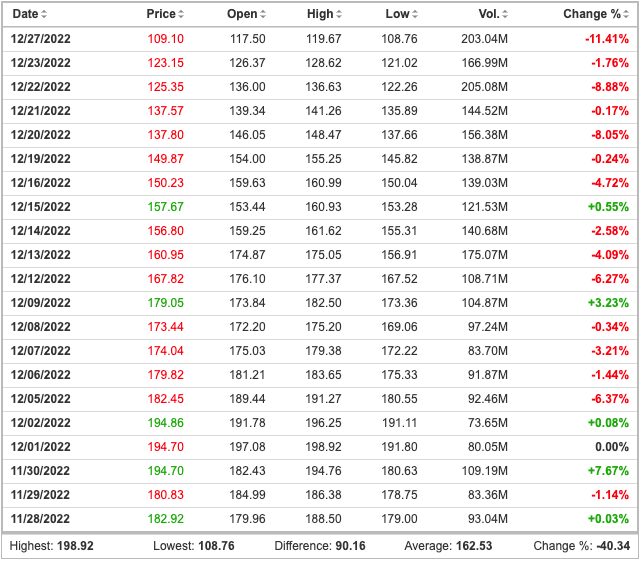This screenshot has height=561, width=640.
Task: Select the 12/22/2022 date cell
Action: (40, 87)
